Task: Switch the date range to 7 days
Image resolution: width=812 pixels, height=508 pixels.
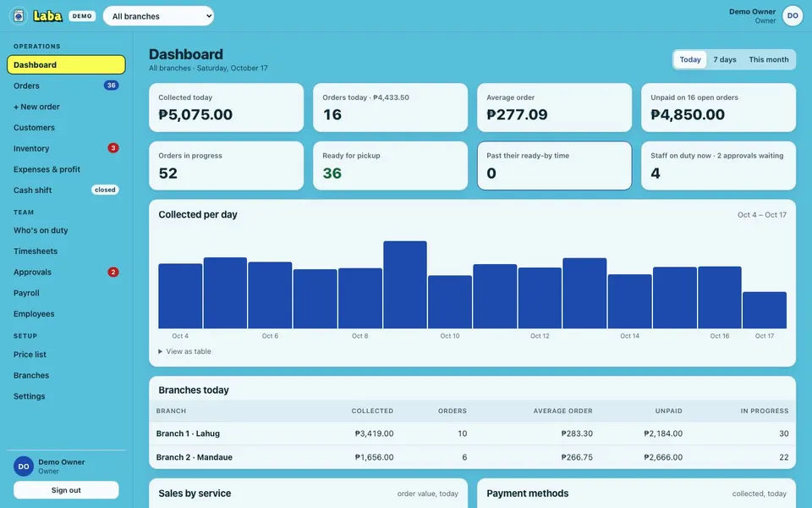Action: (725, 59)
